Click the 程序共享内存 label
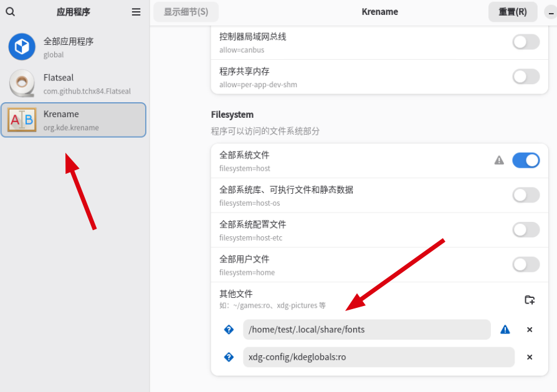 point(244,72)
